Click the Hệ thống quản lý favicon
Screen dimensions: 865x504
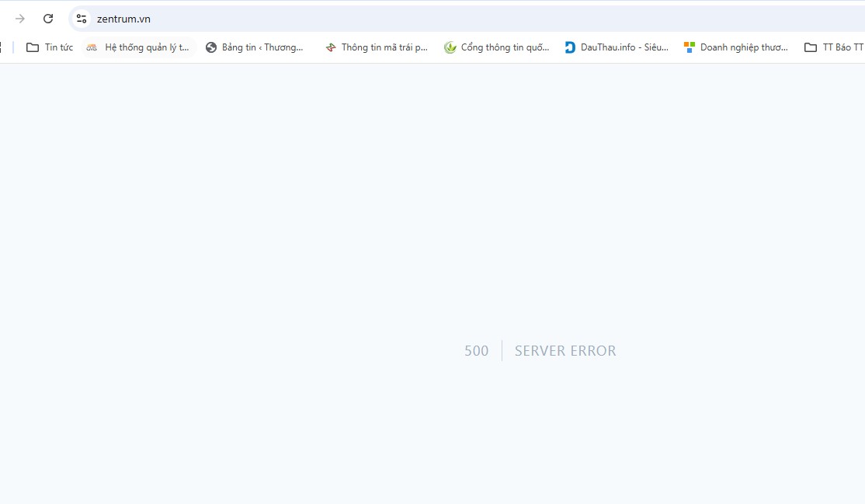point(92,47)
